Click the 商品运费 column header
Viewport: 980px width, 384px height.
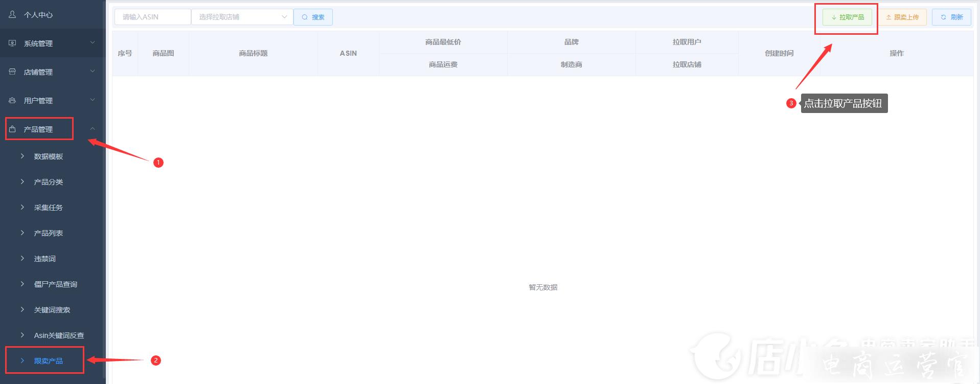click(x=443, y=64)
